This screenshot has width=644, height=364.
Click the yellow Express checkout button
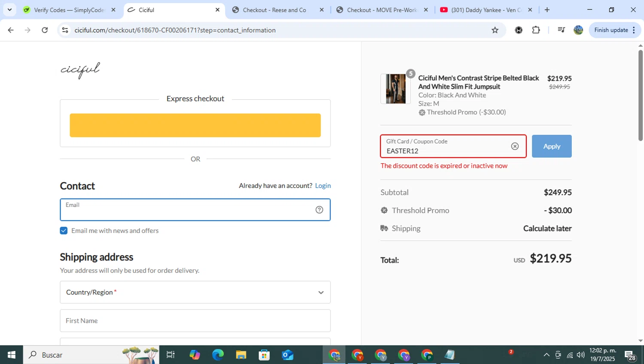pos(195,125)
